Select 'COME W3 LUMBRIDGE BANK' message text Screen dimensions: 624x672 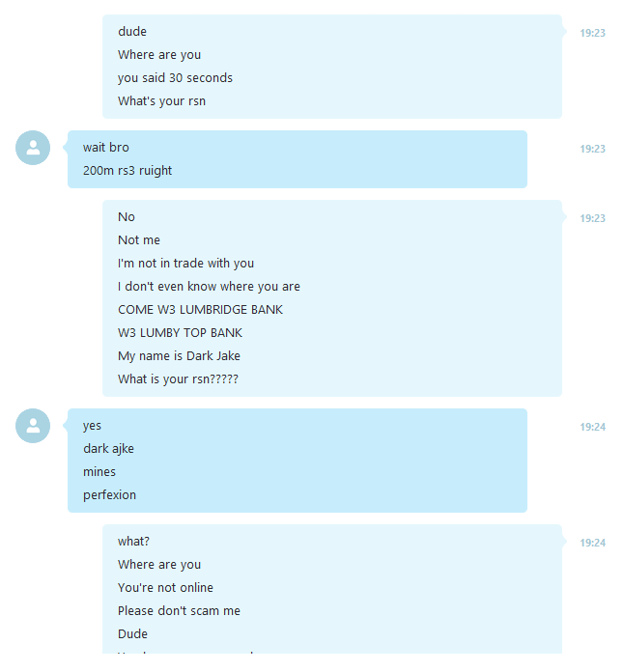point(200,309)
